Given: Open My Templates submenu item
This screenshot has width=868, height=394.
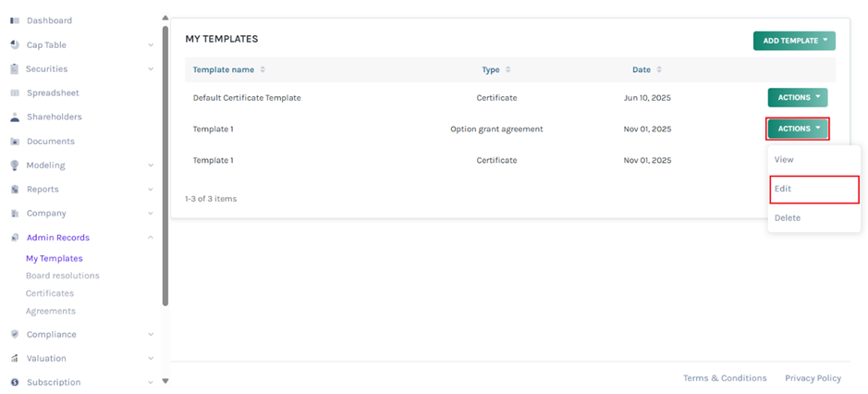Looking at the screenshot, I should pos(55,259).
